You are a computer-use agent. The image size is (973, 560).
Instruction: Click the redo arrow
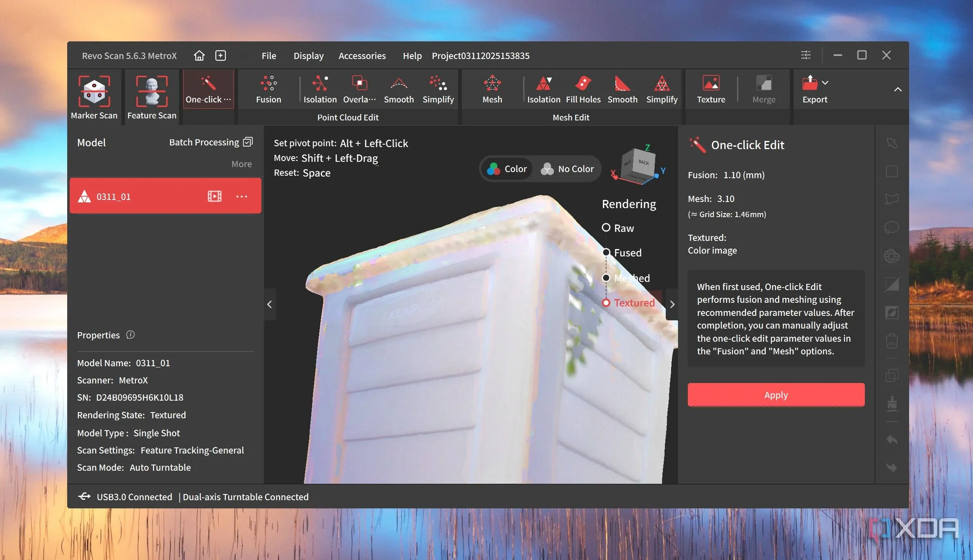tap(891, 467)
